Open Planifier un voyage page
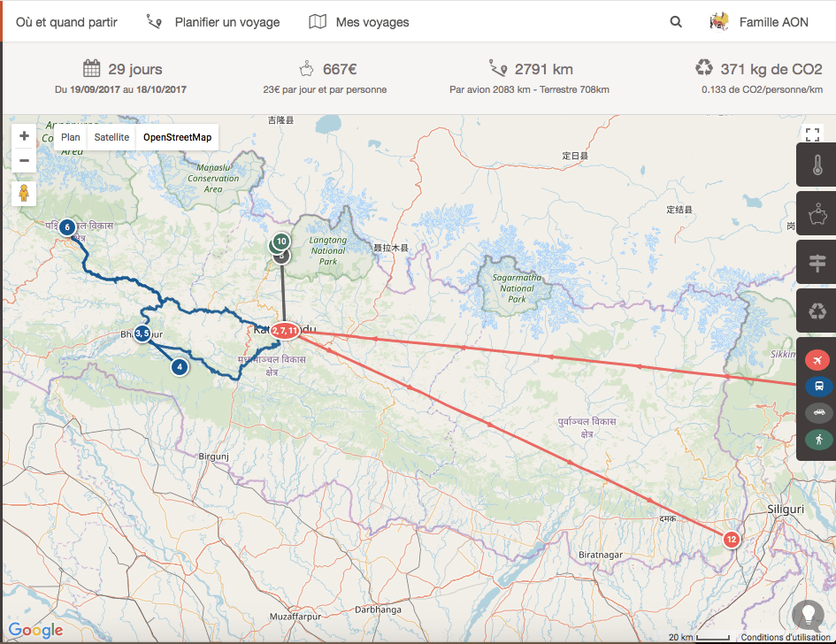Screen dimensions: 836x644 pyautogui.click(x=213, y=22)
